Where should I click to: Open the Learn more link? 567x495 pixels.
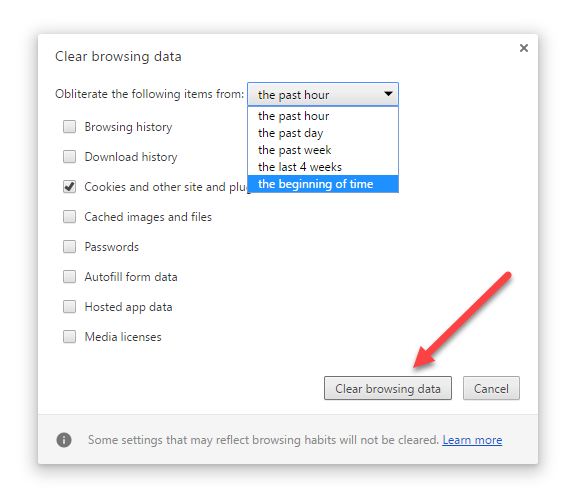472,440
